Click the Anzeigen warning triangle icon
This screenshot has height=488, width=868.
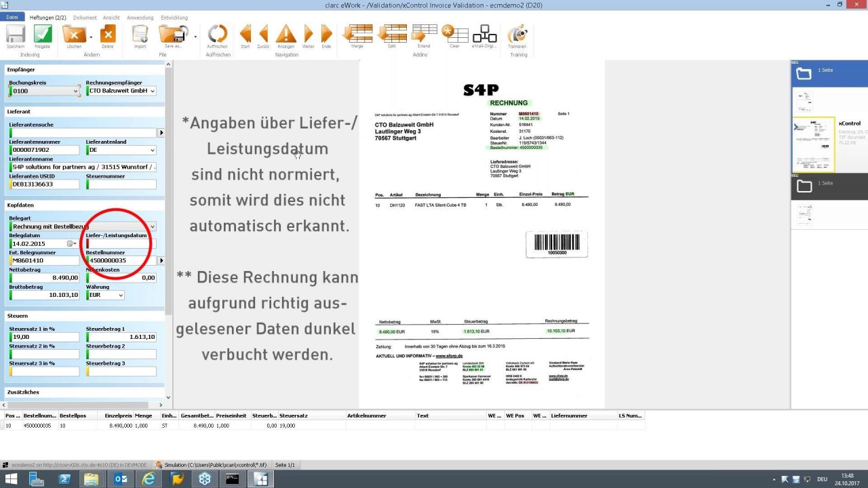pos(286,34)
